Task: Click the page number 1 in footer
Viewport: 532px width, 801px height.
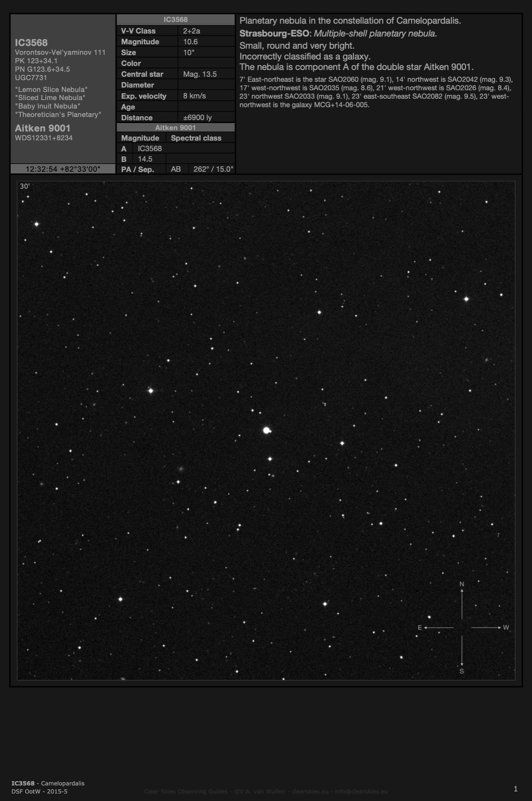Action: [516, 789]
